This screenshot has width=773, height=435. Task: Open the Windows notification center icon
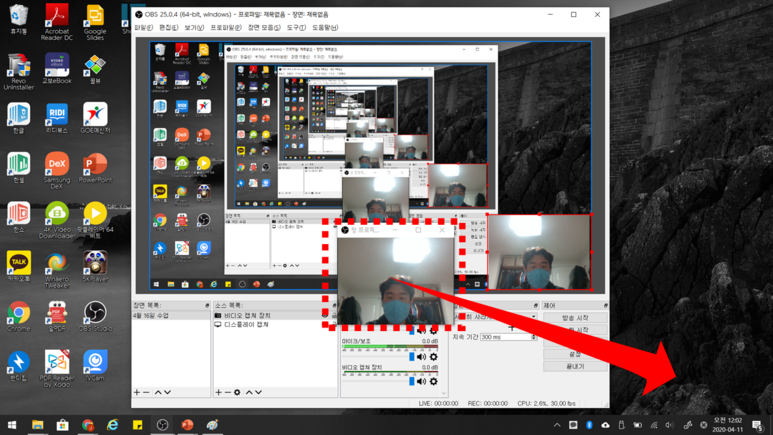[758, 425]
